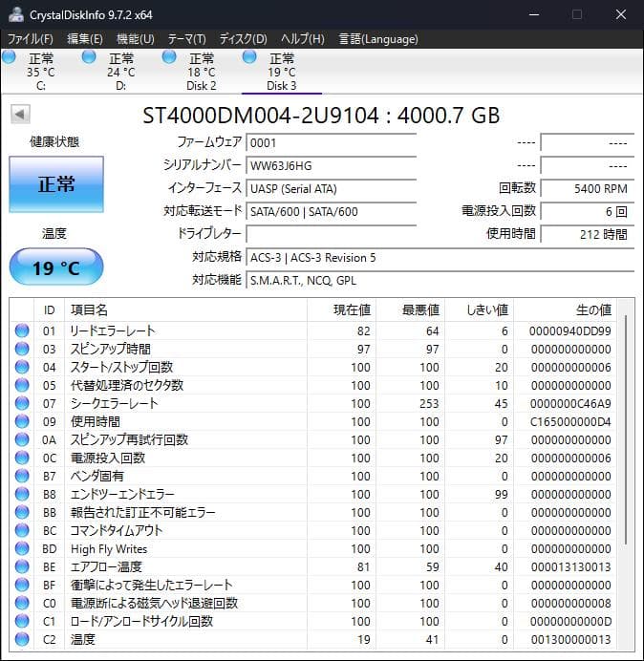Go to previous disk with left arrow
The width and height of the screenshot is (644, 661).
[x=19, y=115]
